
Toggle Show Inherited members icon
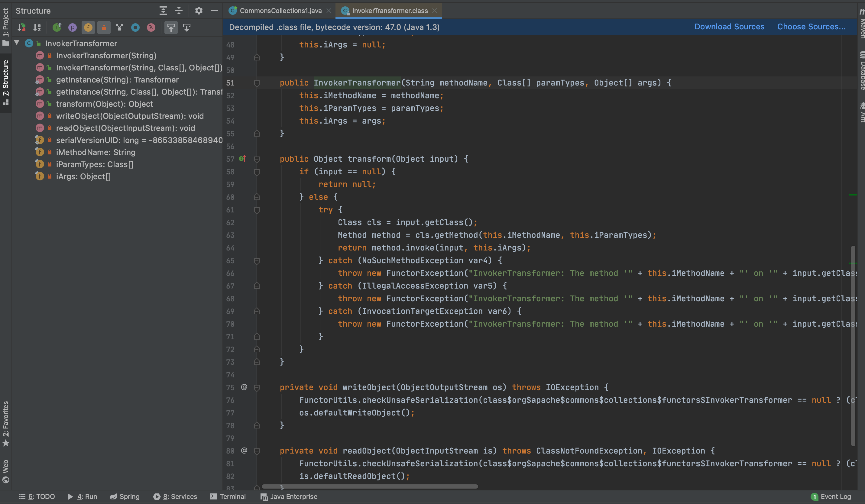click(57, 27)
